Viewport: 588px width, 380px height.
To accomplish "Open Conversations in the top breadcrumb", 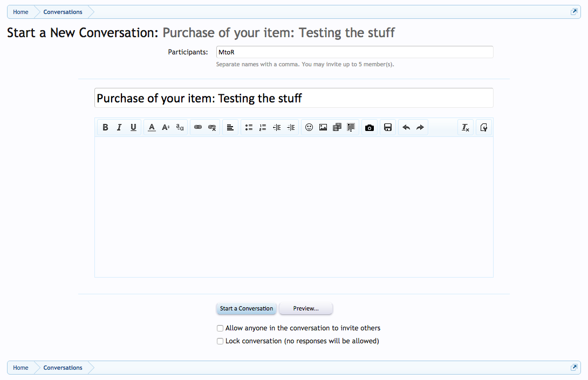I will [63, 12].
